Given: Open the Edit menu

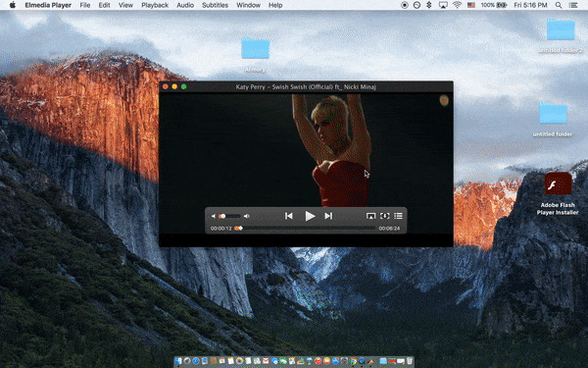Looking at the screenshot, I should 104,5.
